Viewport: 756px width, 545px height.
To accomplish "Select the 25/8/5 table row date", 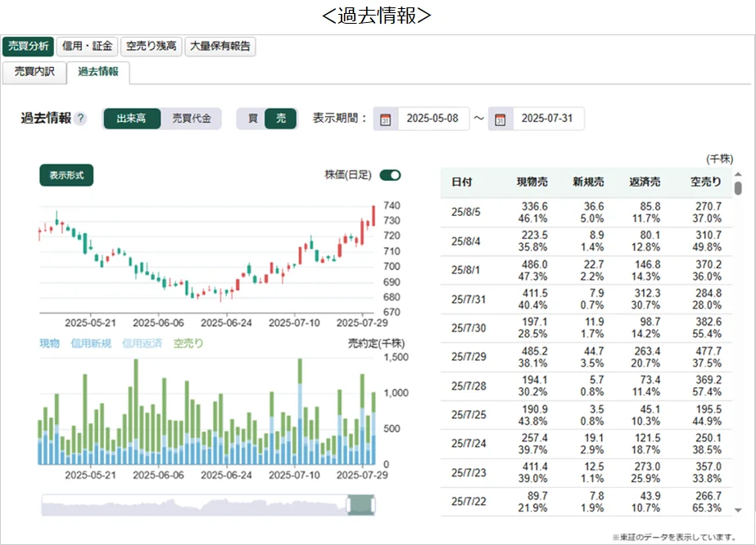I will point(466,212).
